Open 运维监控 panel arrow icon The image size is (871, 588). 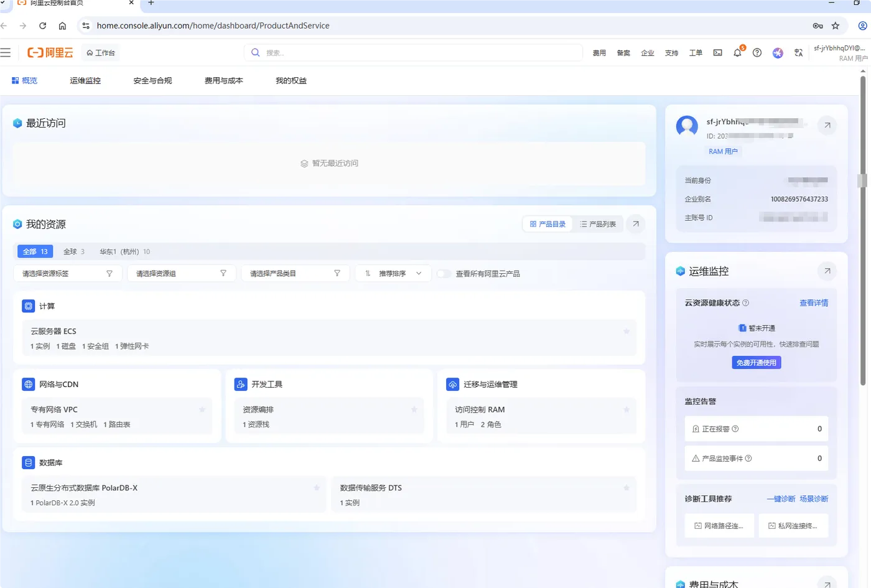pos(827,271)
